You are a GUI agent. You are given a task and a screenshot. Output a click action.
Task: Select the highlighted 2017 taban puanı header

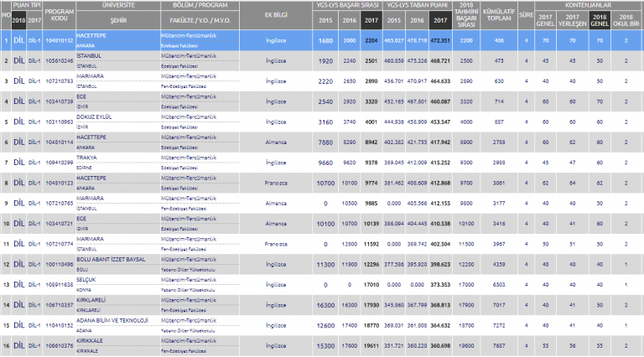(x=438, y=20)
